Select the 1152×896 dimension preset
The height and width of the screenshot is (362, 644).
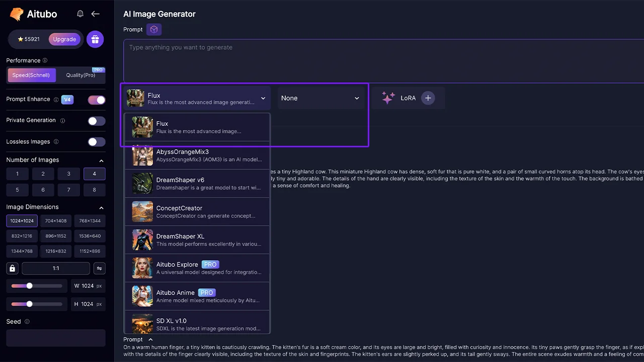pyautogui.click(x=90, y=251)
